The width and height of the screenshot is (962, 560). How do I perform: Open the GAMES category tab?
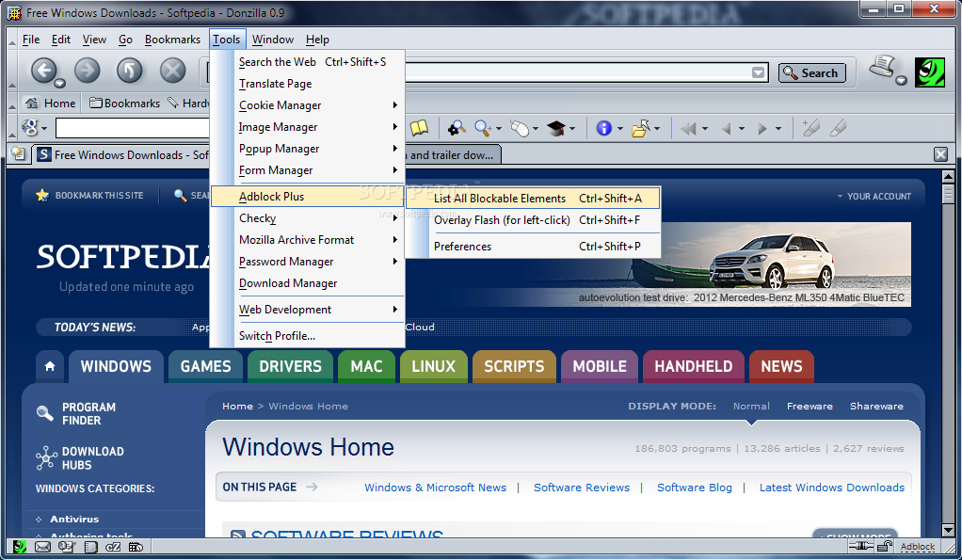pos(205,366)
